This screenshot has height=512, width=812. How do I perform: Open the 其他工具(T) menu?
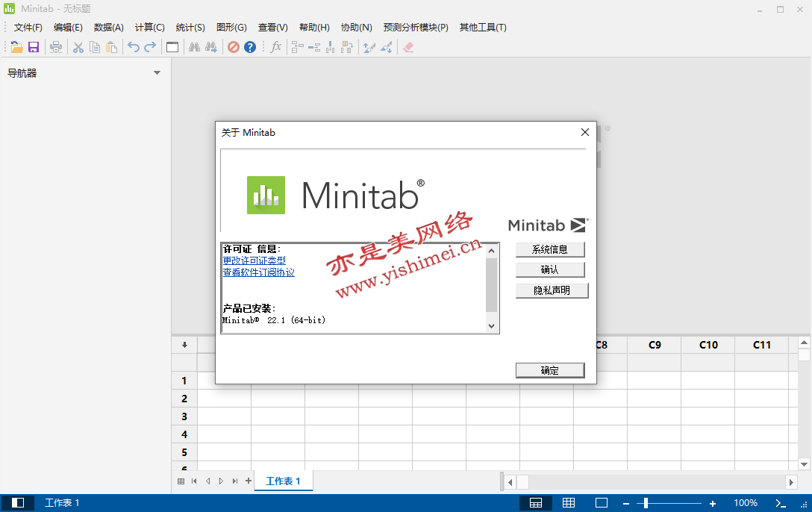click(483, 28)
